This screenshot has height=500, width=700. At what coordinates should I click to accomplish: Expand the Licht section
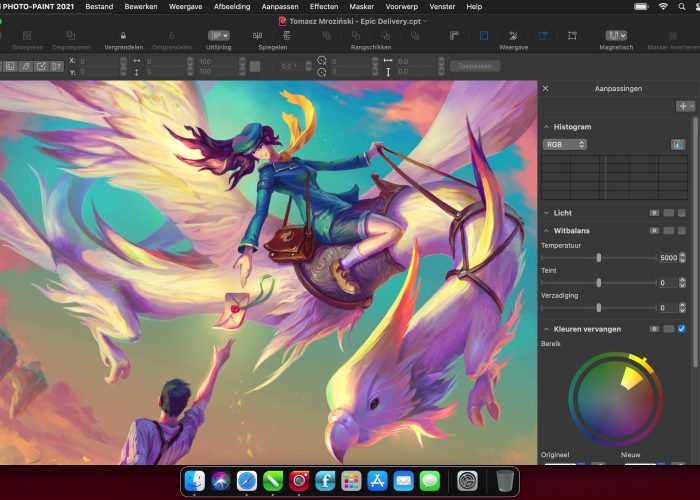546,213
